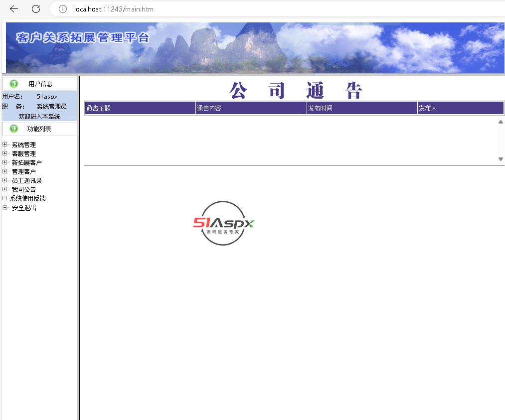Click the 功能列表 panel header
Viewport: 505px width, 420px height.
click(39, 129)
